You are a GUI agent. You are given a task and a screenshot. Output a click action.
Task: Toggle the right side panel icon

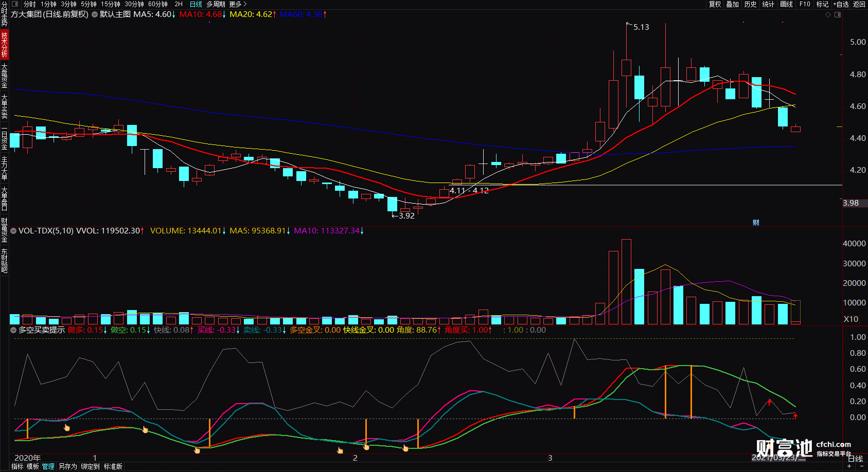tap(838, 14)
